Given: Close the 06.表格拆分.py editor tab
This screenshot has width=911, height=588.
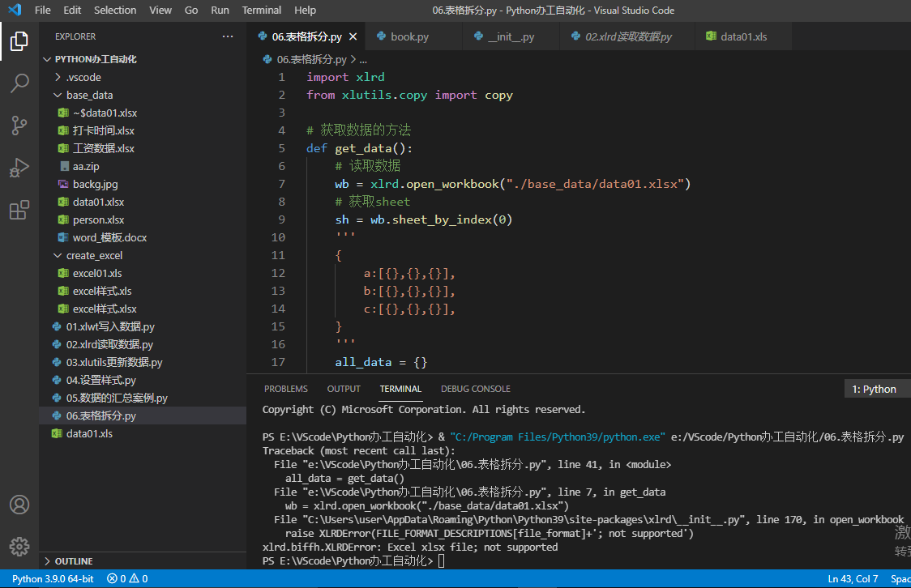Looking at the screenshot, I should pyautogui.click(x=353, y=36).
